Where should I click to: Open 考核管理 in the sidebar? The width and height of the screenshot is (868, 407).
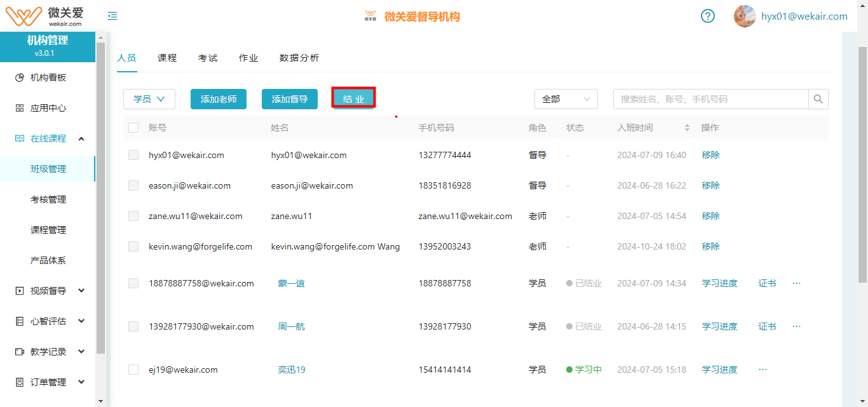(48, 199)
